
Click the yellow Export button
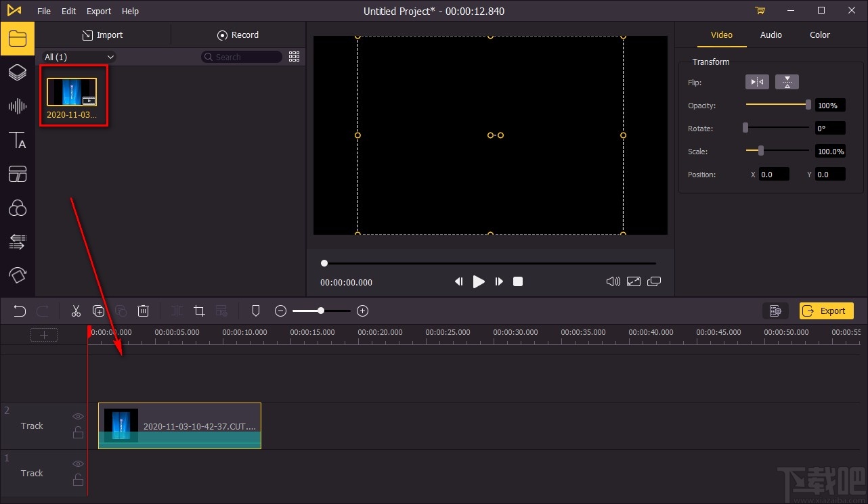coord(826,311)
